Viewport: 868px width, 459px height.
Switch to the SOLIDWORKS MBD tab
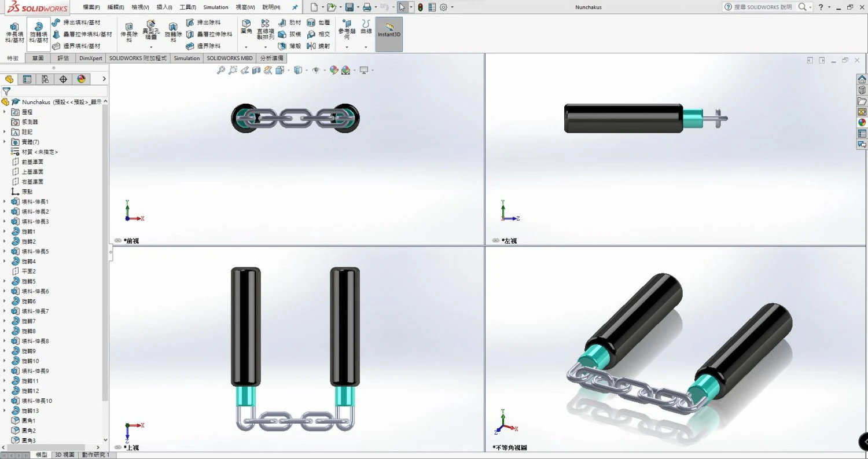coord(230,58)
